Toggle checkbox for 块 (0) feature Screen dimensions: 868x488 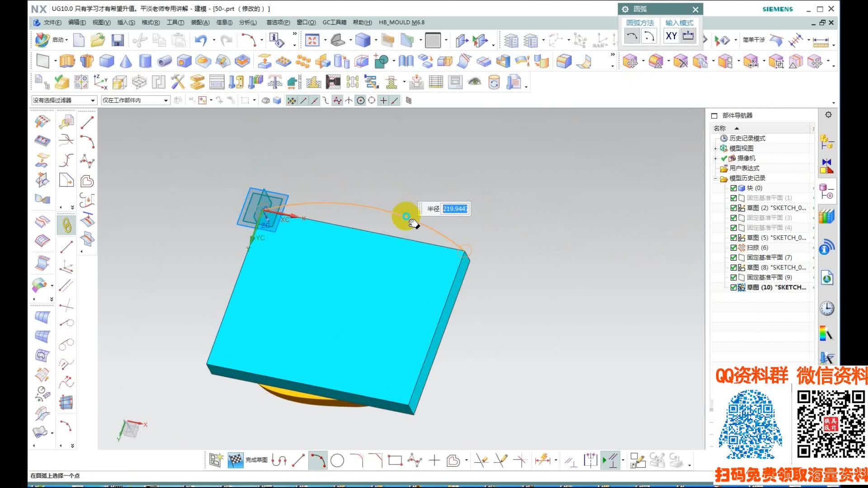pyautogui.click(x=733, y=188)
